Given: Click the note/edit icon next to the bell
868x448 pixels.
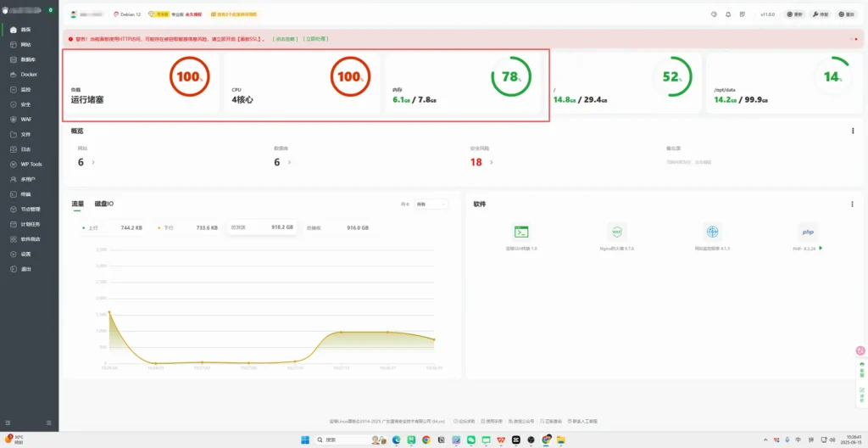Looking at the screenshot, I should point(743,14).
